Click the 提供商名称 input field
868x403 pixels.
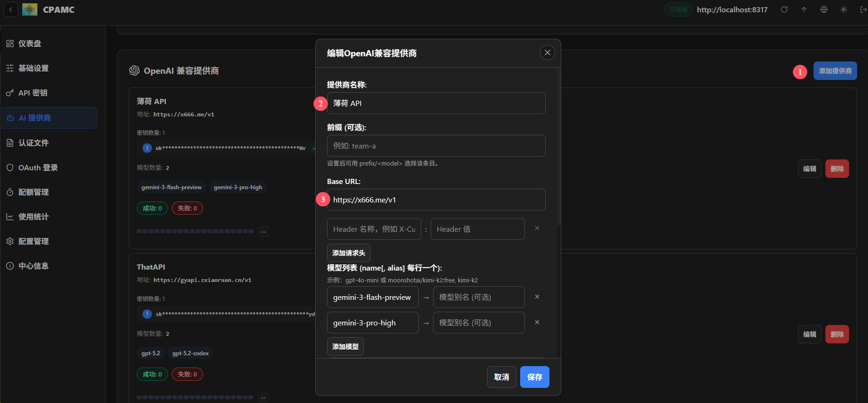[436, 103]
